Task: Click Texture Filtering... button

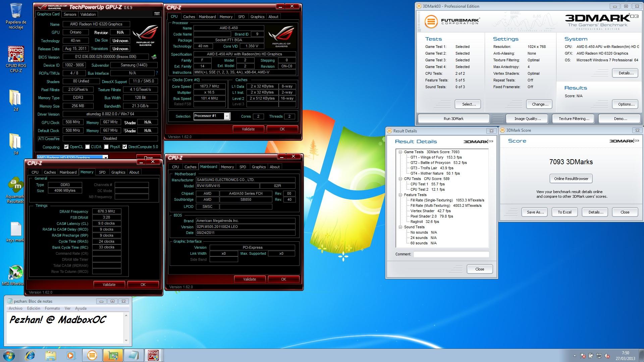Action: click(574, 119)
